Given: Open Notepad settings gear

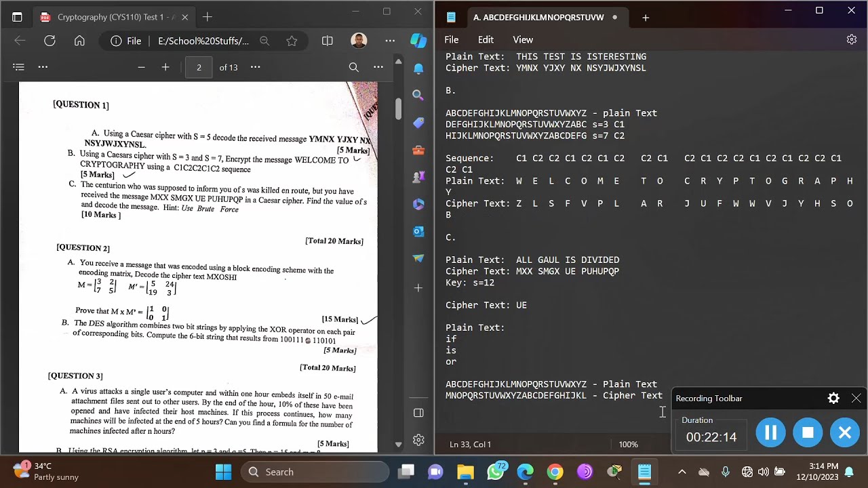Looking at the screenshot, I should click(852, 39).
